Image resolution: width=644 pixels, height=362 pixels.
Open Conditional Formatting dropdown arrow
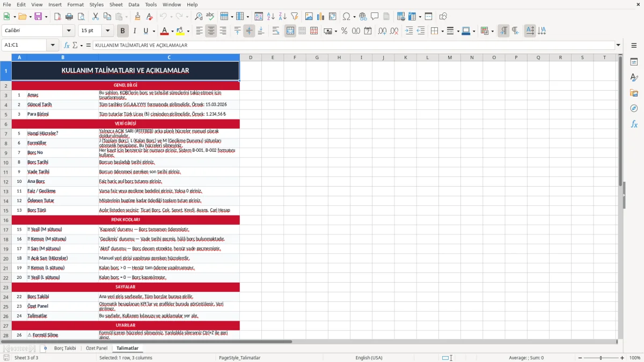(492, 31)
